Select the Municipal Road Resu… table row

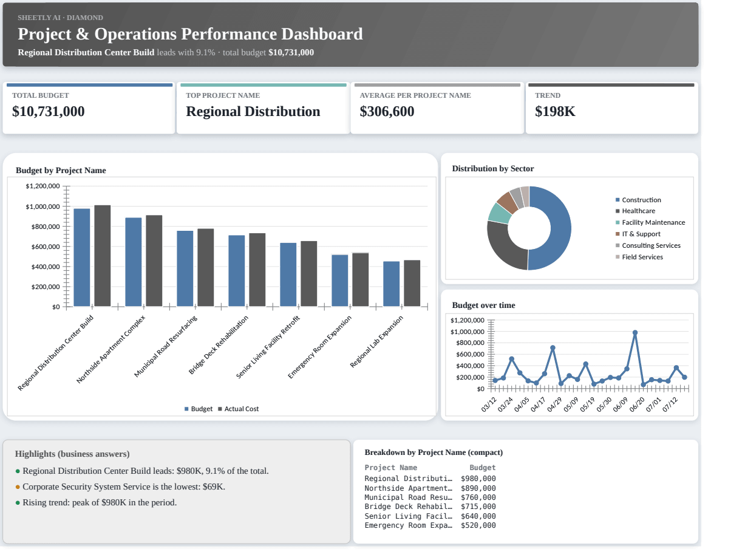[430, 497]
